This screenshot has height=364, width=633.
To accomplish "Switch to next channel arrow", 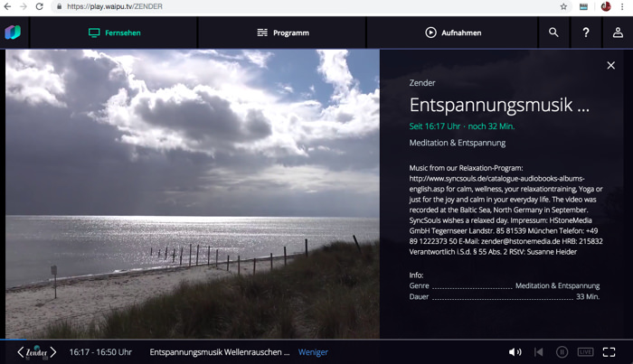I will [x=53, y=352].
